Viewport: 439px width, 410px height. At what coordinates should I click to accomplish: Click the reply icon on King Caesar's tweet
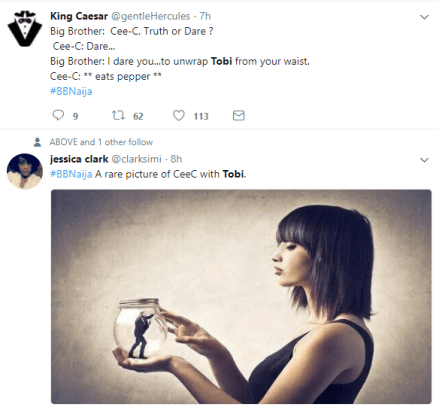tap(58, 115)
